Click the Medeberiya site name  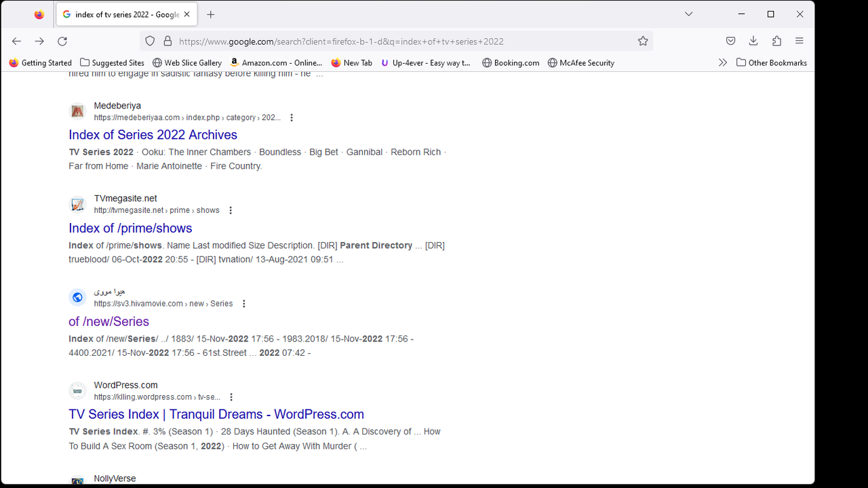(117, 106)
